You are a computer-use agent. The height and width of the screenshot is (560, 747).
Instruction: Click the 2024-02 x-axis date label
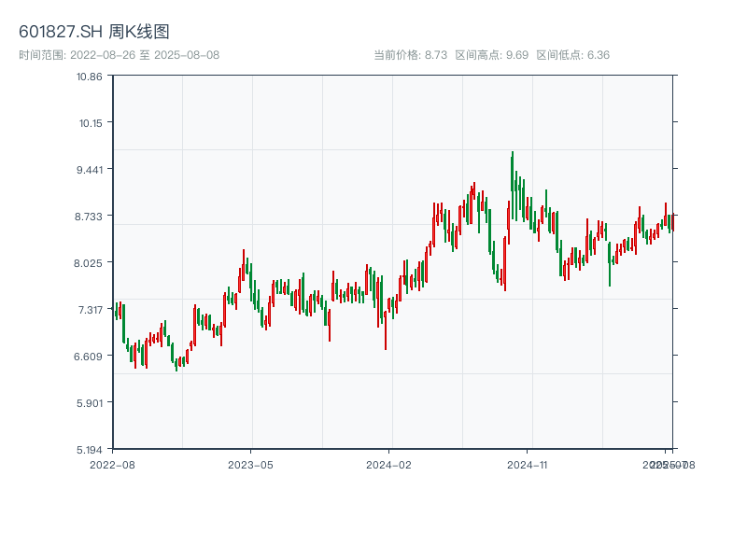pos(388,464)
